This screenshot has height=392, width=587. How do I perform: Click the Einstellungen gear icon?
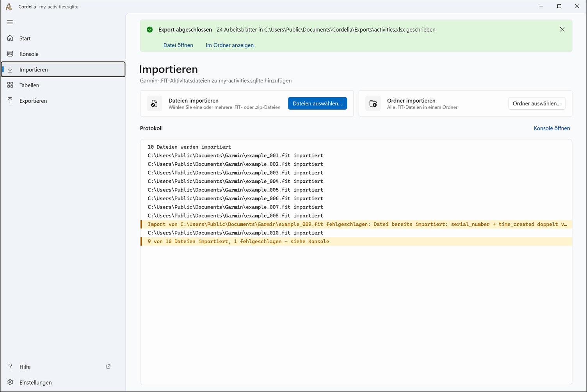10,382
